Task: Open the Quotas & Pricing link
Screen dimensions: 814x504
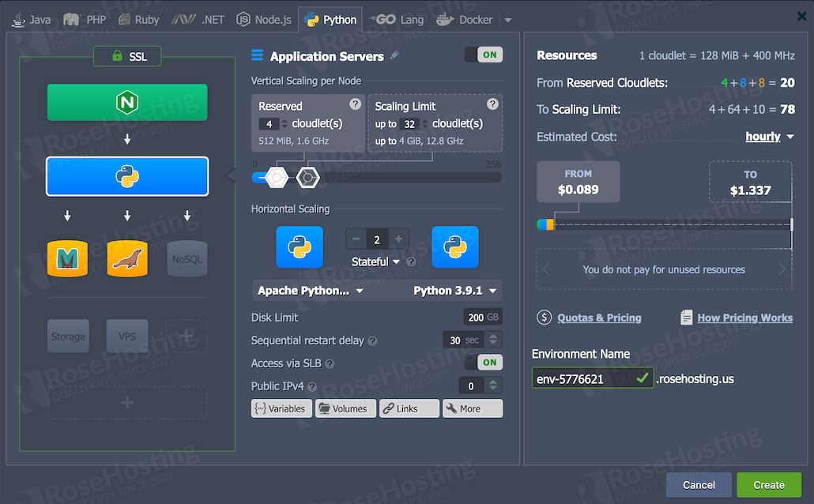Action: pyautogui.click(x=599, y=318)
